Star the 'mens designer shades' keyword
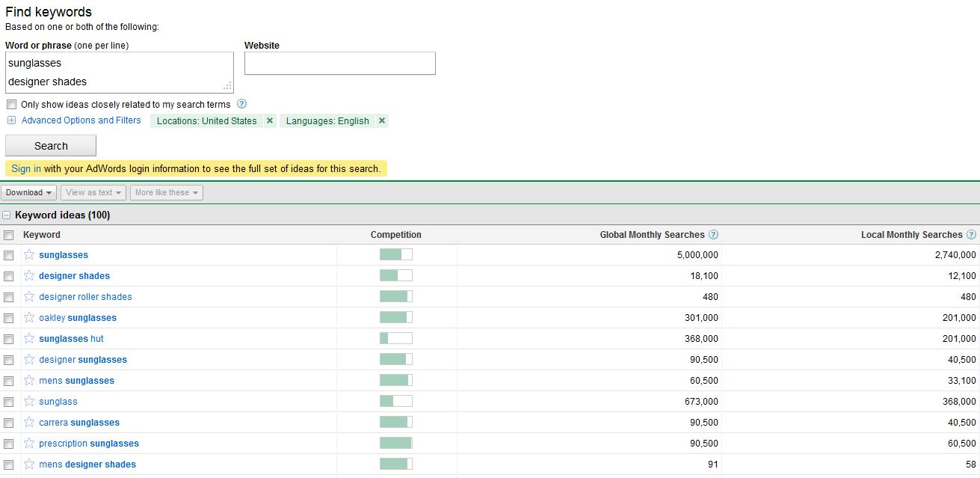The width and height of the screenshot is (980, 478). click(29, 465)
